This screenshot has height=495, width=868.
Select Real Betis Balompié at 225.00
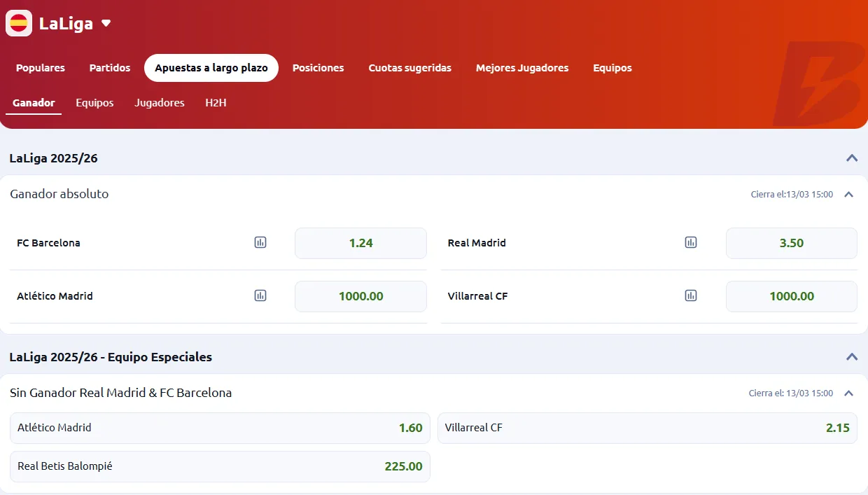coord(220,466)
